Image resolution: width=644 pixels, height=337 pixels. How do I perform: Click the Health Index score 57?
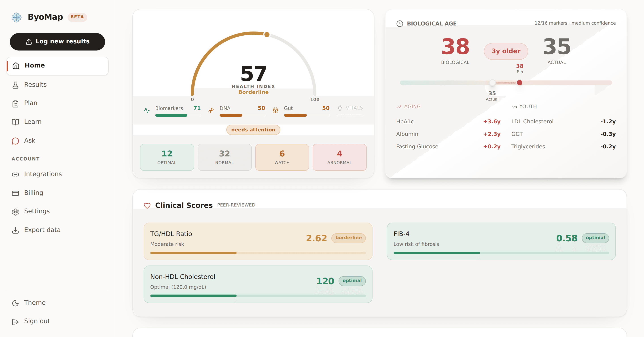coord(254,74)
